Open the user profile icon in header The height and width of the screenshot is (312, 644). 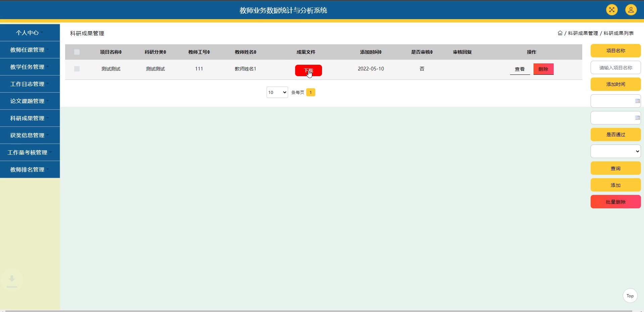pos(631,10)
